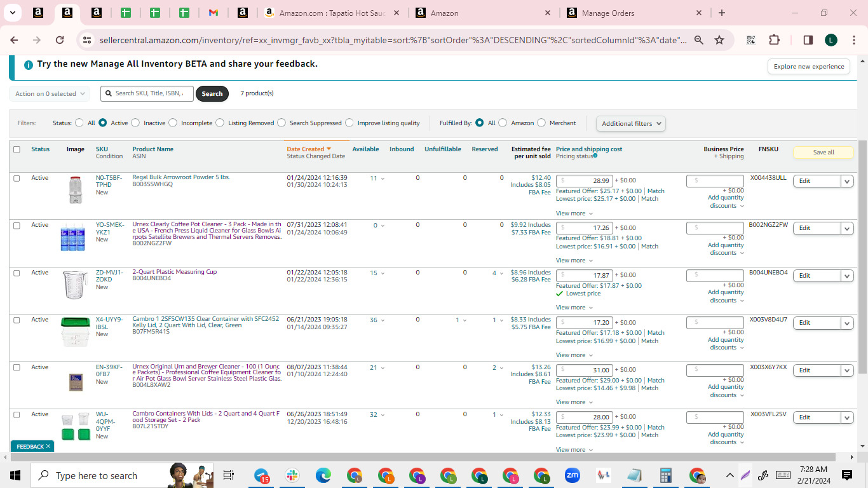The image size is (868, 488).
Task: Open the Chrome side panel icon
Action: pos(808,40)
